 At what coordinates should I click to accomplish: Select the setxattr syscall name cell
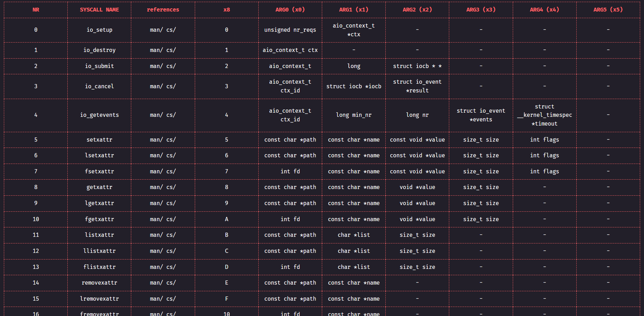[99, 140]
